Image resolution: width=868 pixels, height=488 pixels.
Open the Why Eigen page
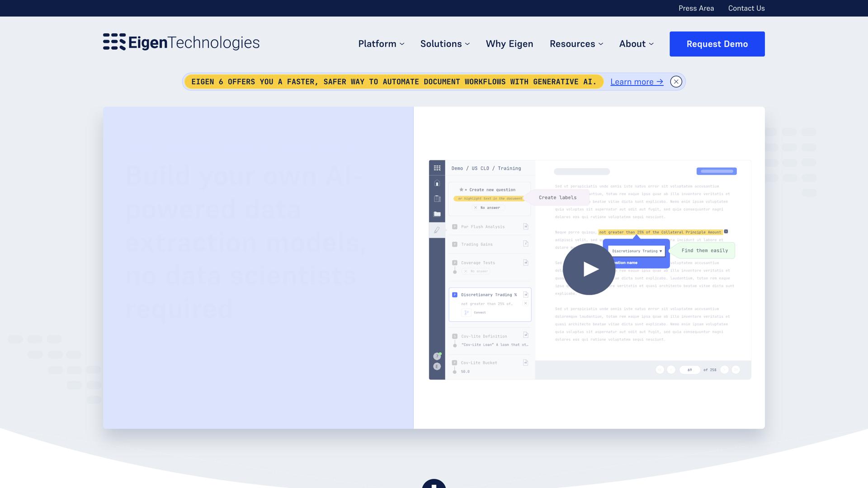[x=509, y=44]
